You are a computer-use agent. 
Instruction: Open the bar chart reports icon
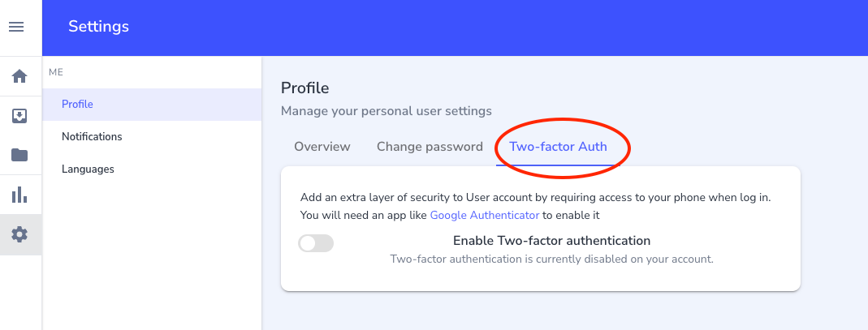pyautogui.click(x=19, y=195)
